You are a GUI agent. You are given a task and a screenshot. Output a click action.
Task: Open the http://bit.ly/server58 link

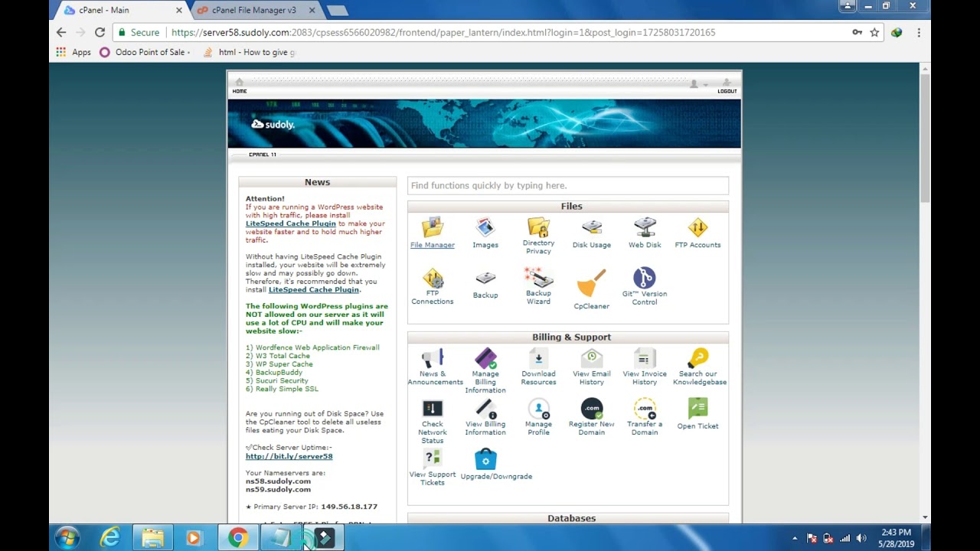[x=289, y=456]
